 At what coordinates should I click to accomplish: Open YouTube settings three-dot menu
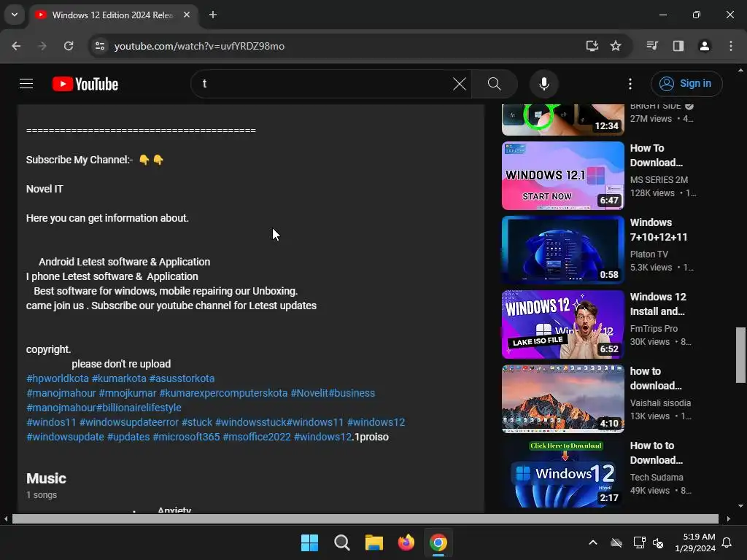pyautogui.click(x=630, y=84)
